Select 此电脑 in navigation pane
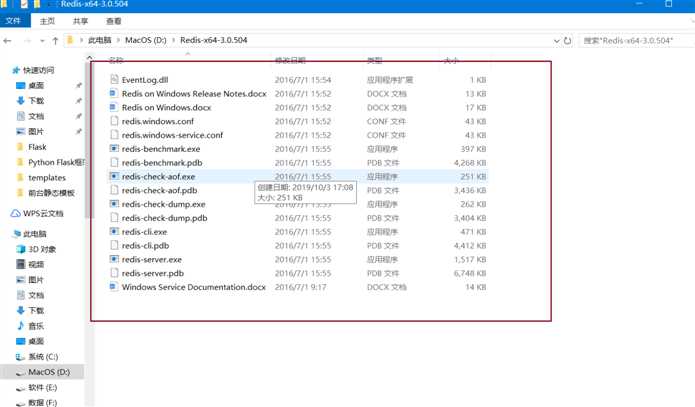This screenshot has width=695, height=407. coord(35,234)
